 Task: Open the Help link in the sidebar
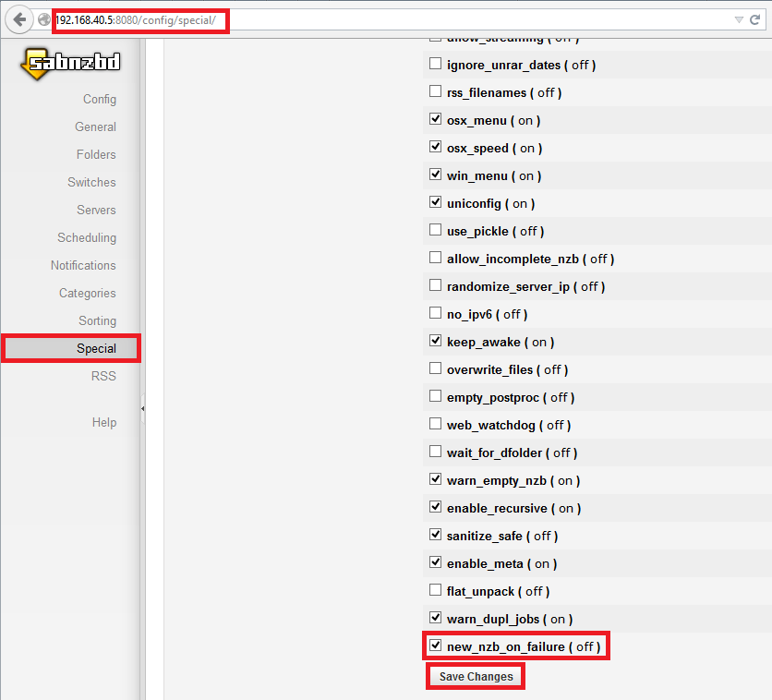click(x=103, y=422)
